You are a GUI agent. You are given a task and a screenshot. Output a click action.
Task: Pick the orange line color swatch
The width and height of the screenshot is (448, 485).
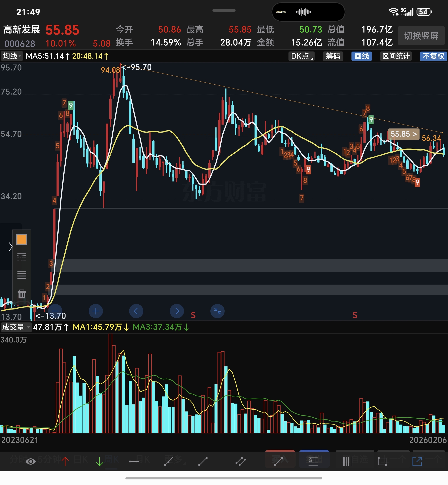click(x=22, y=239)
